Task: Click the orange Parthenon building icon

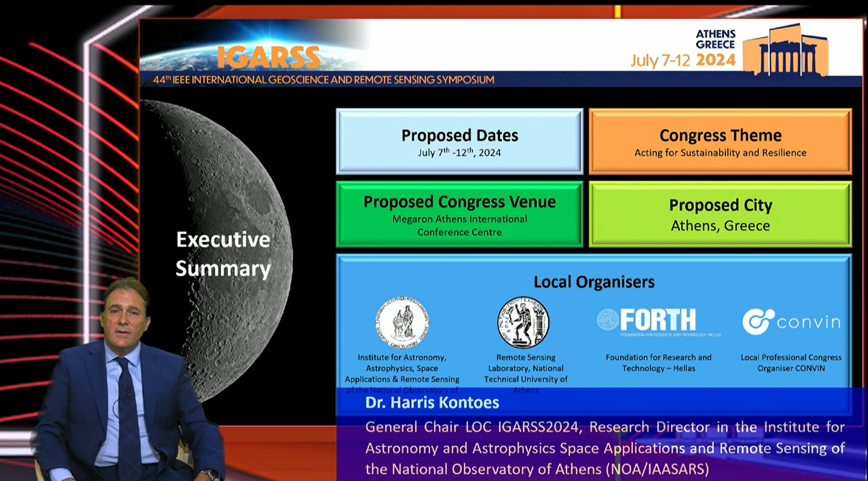Action: 785,51
